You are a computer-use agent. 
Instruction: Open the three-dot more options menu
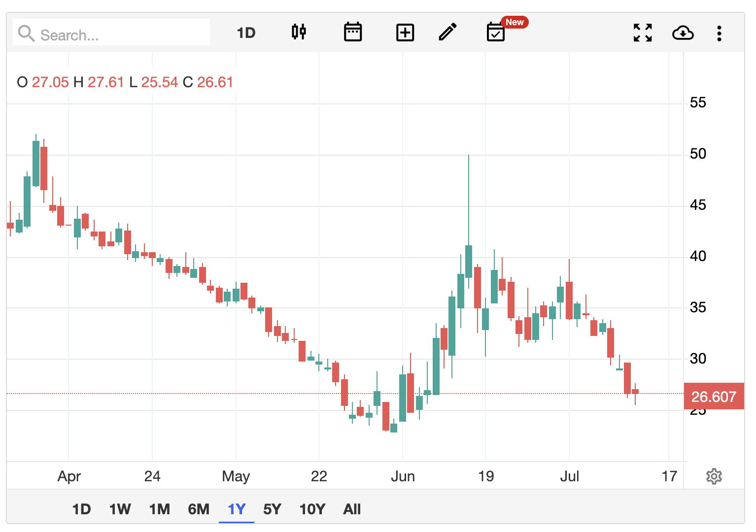pos(720,33)
